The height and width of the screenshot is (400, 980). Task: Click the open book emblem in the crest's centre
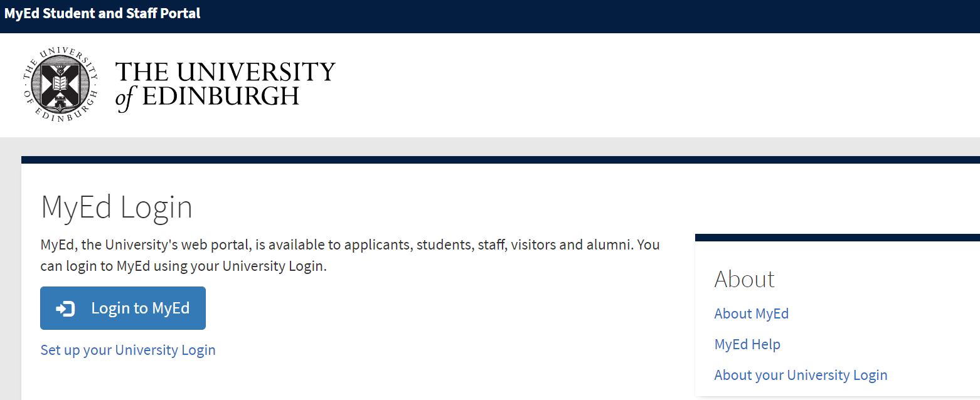point(60,83)
